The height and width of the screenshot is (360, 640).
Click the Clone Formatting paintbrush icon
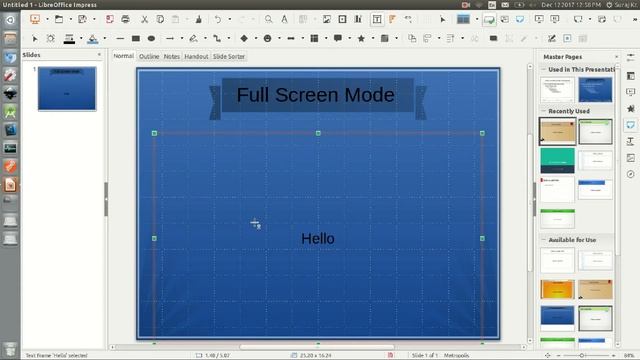[198, 19]
